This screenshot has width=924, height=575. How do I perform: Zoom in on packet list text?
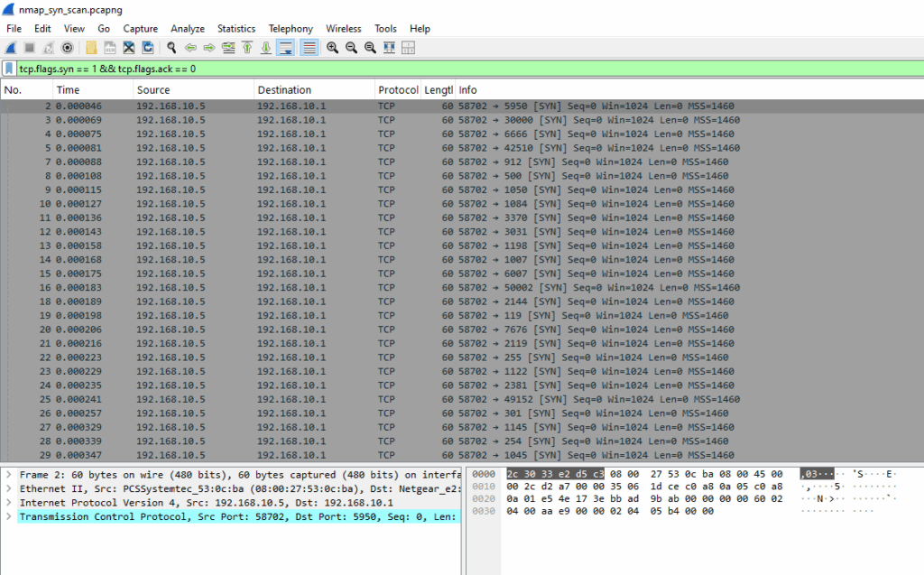(x=332, y=48)
